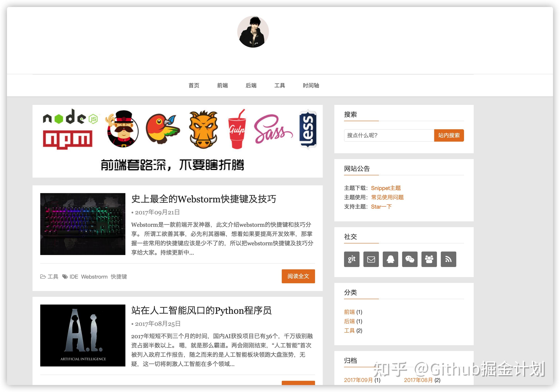Open the Snippet主题 download link
Image resolution: width=560 pixels, height=392 pixels.
click(386, 188)
